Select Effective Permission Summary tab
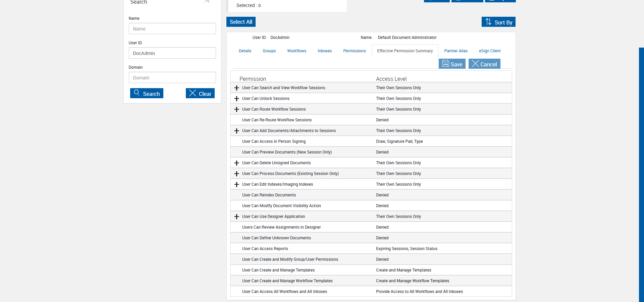The height and width of the screenshot is (302, 644). click(405, 51)
